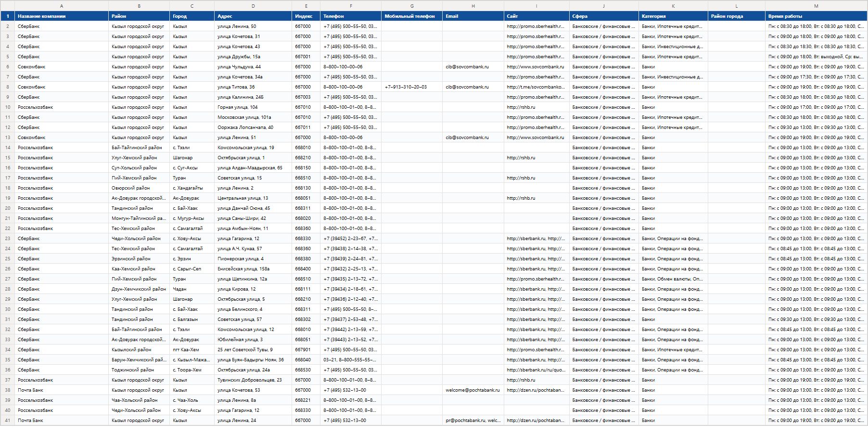Select the district cell 'Чаа-Хольский район'
Image resolution: width=868 pixels, height=434 pixels.
(139, 400)
